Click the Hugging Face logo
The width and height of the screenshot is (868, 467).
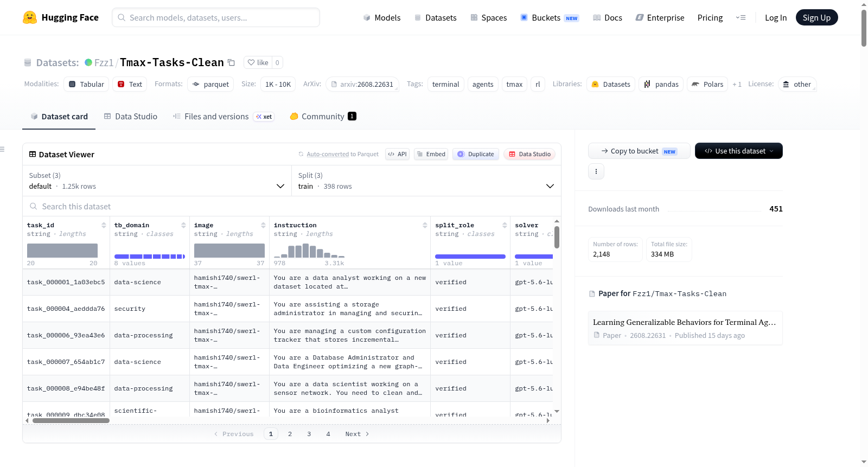point(61,17)
